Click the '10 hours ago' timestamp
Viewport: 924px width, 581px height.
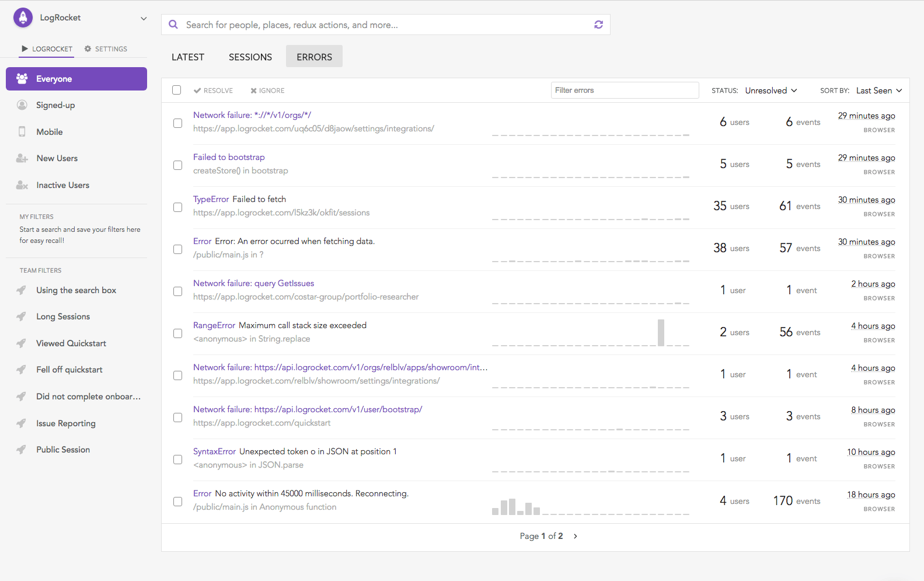[x=871, y=452]
